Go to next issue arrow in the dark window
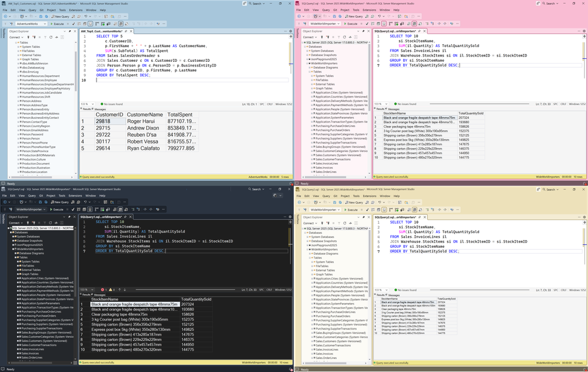The width and height of the screenshot is (588, 372). (125, 290)
